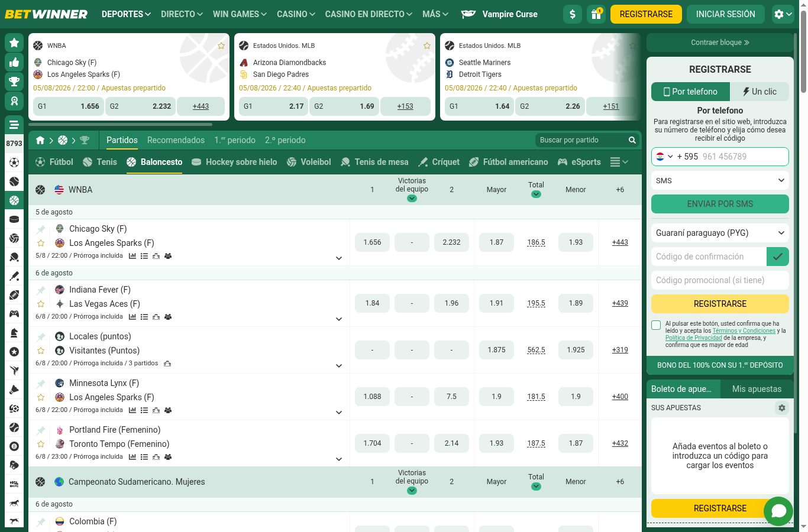Select chess knight icon in left sidebar
The height and width of the screenshot is (532, 808).
(14, 333)
